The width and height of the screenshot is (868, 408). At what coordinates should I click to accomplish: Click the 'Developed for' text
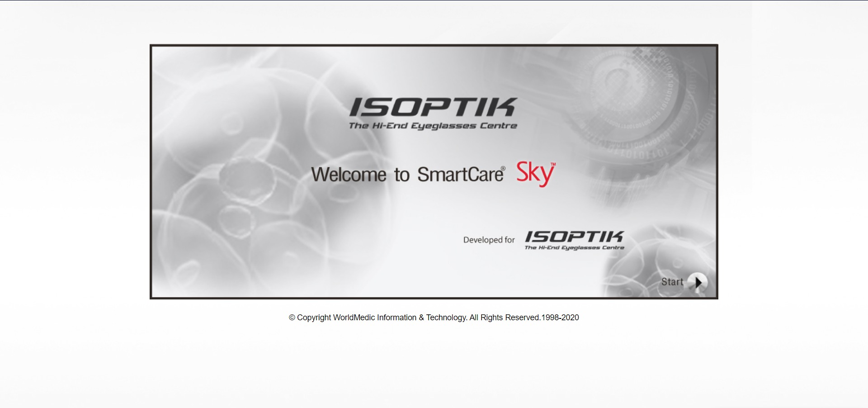pyautogui.click(x=489, y=240)
